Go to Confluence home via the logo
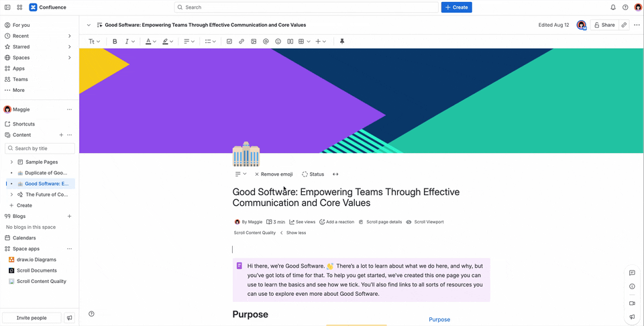 coord(48,7)
